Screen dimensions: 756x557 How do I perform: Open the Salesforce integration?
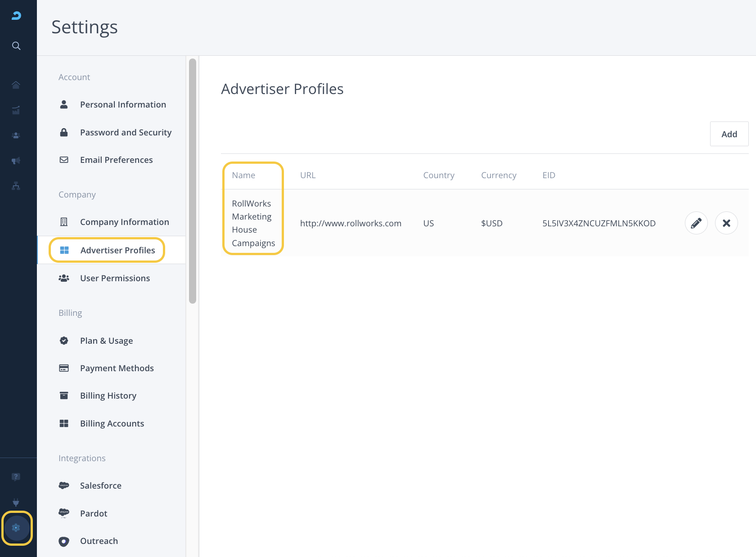(x=100, y=486)
